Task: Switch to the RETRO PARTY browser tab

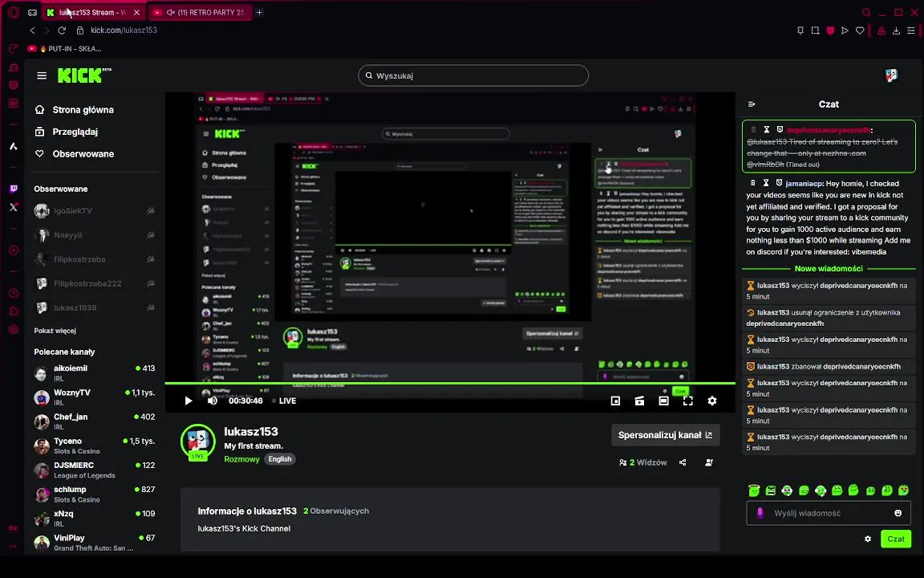Action: coord(199,12)
